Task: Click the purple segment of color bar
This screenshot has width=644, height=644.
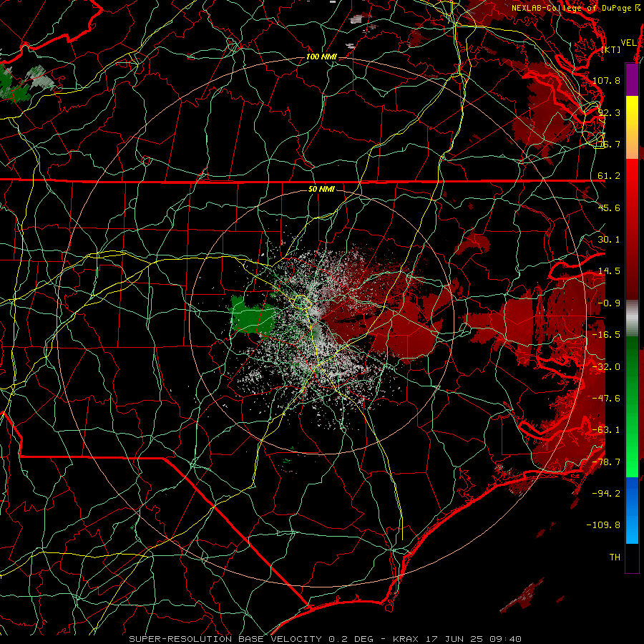Action: tap(632, 79)
